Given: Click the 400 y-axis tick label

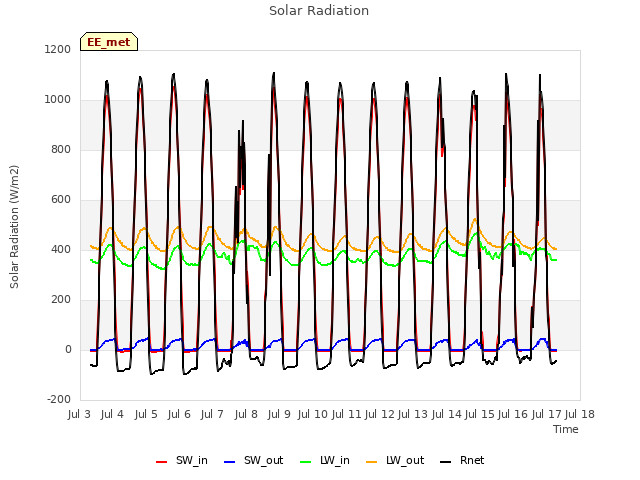Looking at the screenshot, I should pos(61,249).
